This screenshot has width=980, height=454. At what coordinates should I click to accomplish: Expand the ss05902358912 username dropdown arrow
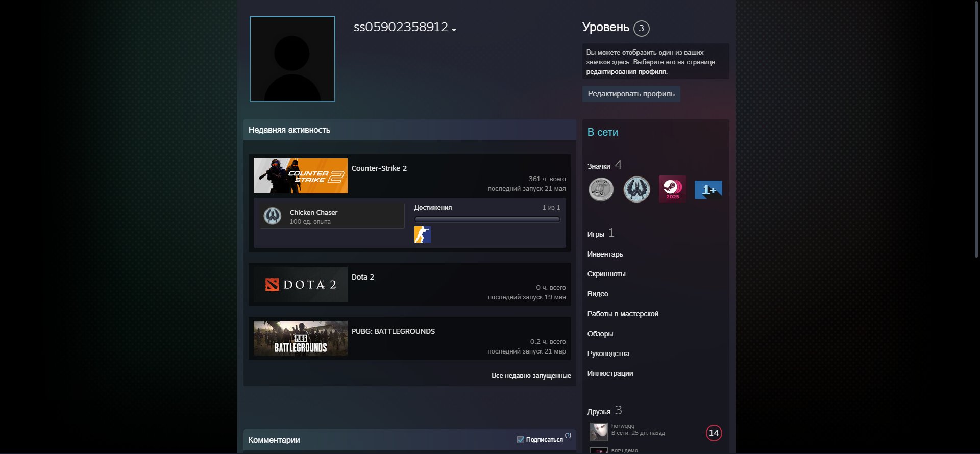point(454,30)
